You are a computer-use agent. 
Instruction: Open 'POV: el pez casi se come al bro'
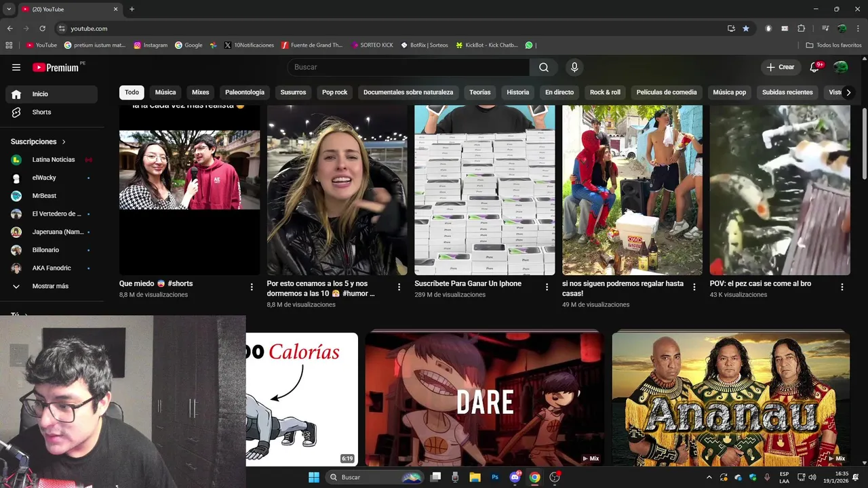(760, 283)
